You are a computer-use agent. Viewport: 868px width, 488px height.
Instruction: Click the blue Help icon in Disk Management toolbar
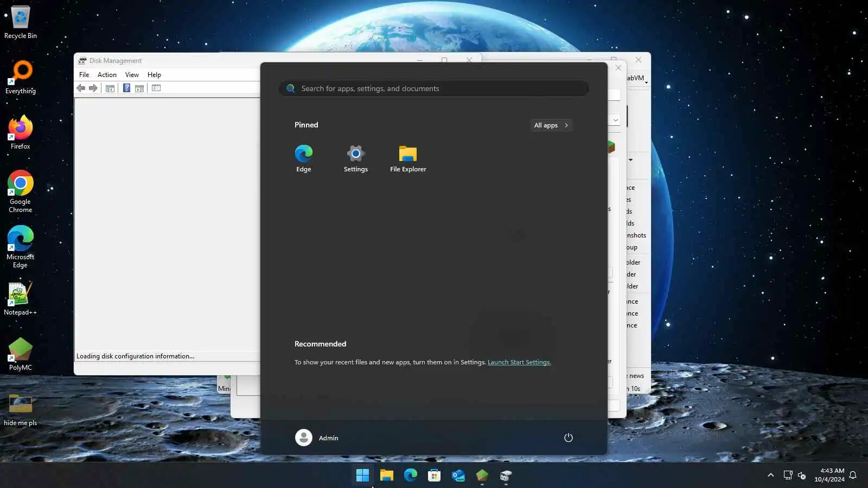(x=126, y=88)
